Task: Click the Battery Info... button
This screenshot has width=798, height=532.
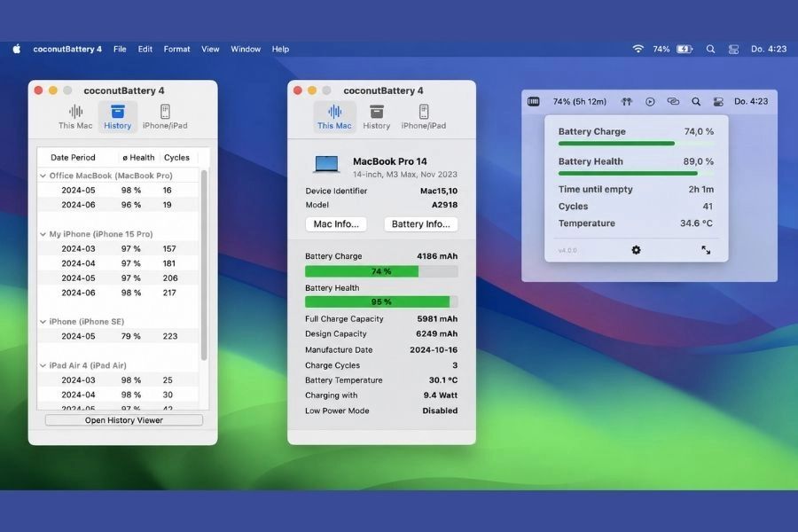Action: [x=420, y=224]
